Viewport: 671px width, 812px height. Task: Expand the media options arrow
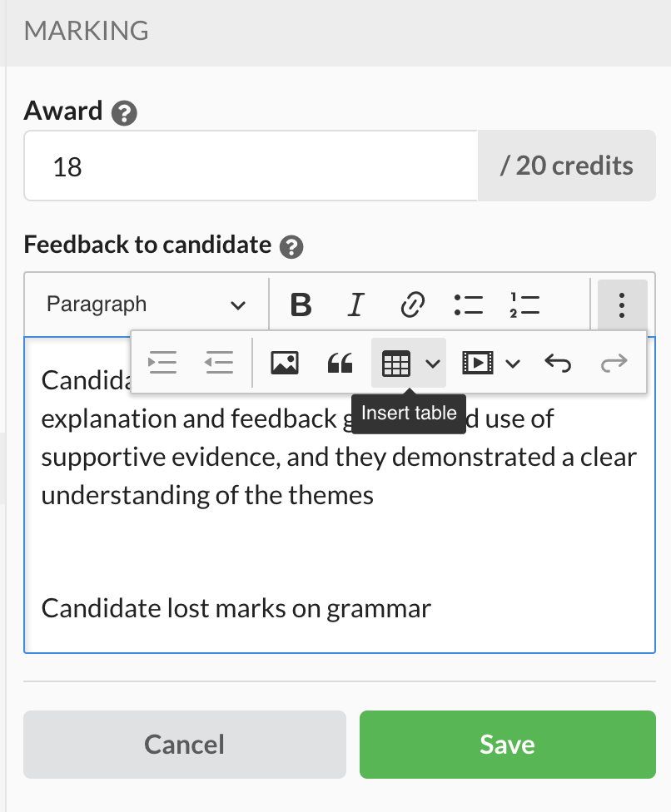coord(513,363)
